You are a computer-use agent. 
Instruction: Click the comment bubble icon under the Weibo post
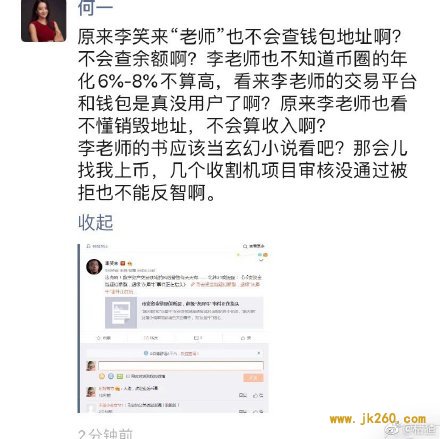196,338
